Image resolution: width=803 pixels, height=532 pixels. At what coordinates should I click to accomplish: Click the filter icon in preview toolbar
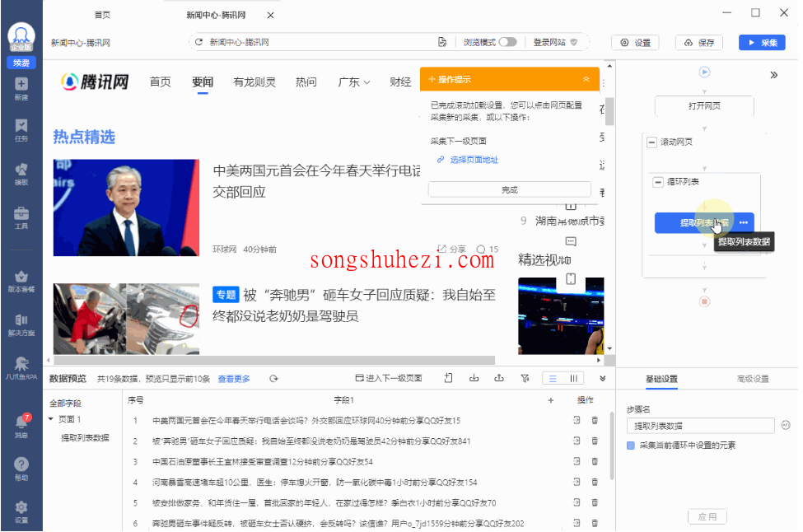point(525,378)
